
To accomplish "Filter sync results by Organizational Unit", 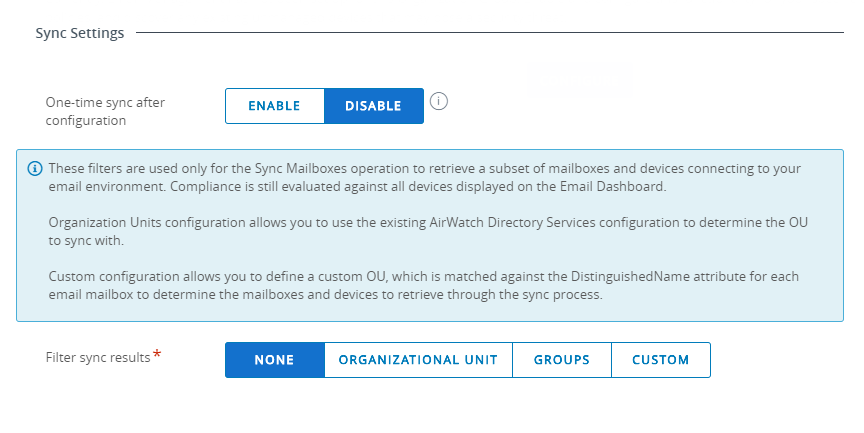I will pos(418,360).
